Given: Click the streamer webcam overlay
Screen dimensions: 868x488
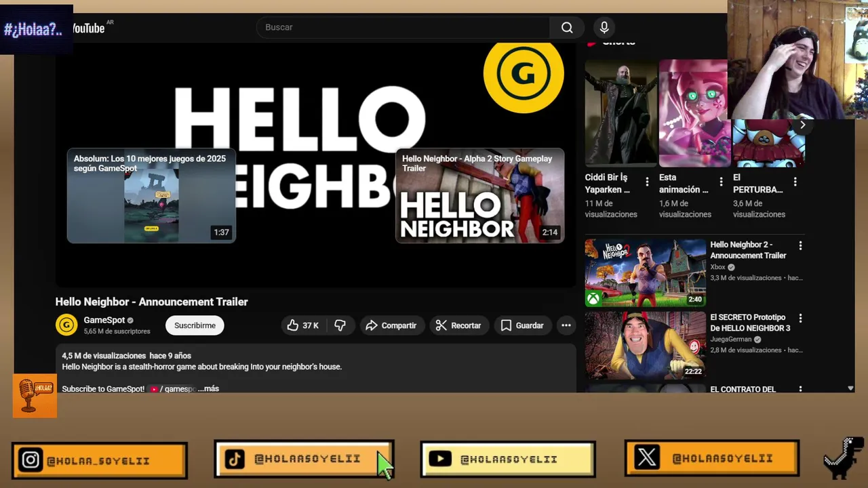Looking at the screenshot, I should pos(797,60).
